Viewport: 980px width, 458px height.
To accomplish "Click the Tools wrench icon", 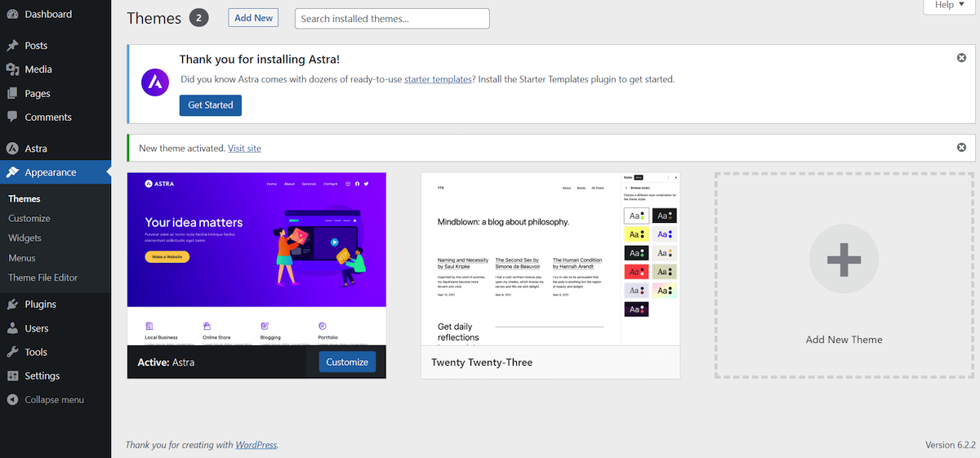I will coord(12,353).
